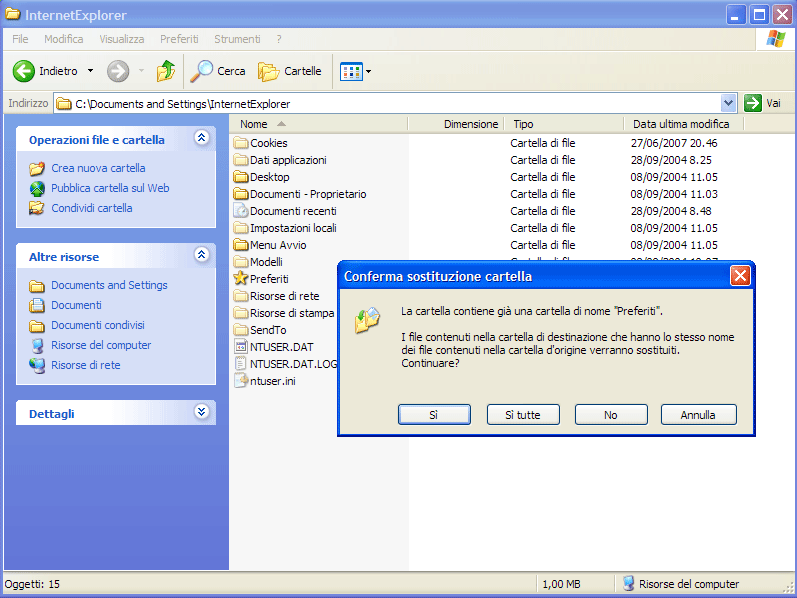Select the NTUSER.DAT.LOG file icon
The height and width of the screenshot is (598, 797).
coord(241,364)
